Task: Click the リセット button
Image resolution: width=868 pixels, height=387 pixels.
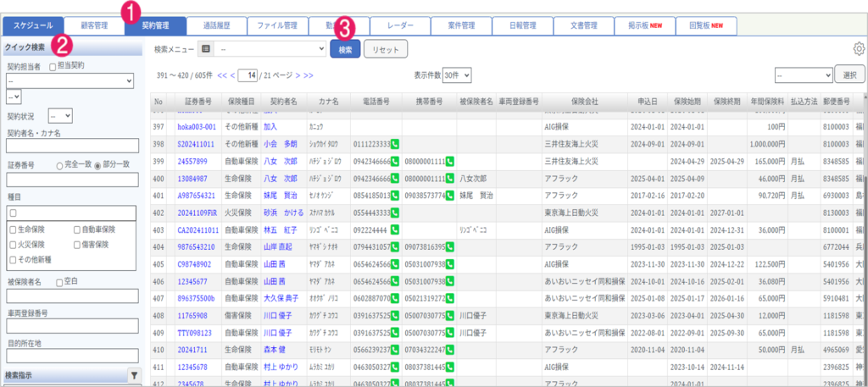Action: (386, 48)
